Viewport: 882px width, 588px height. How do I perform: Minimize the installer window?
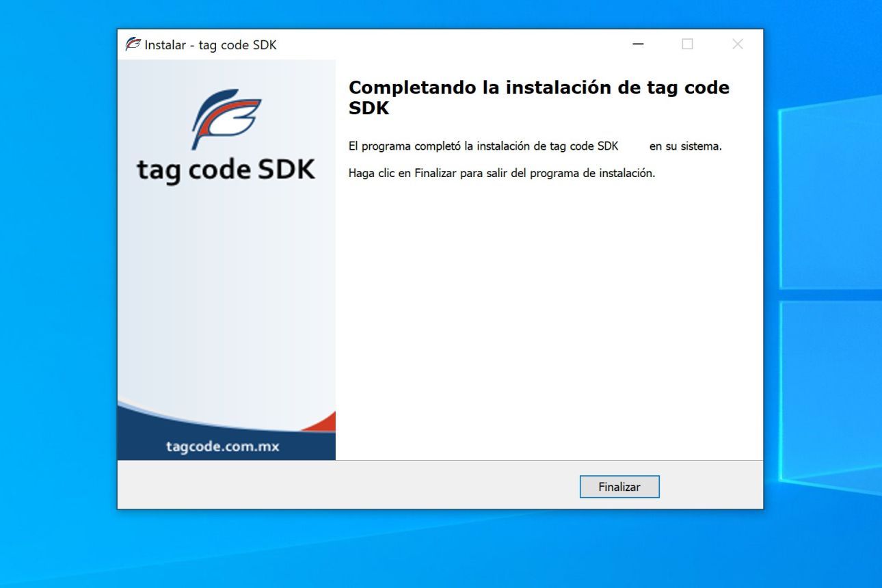tap(638, 44)
